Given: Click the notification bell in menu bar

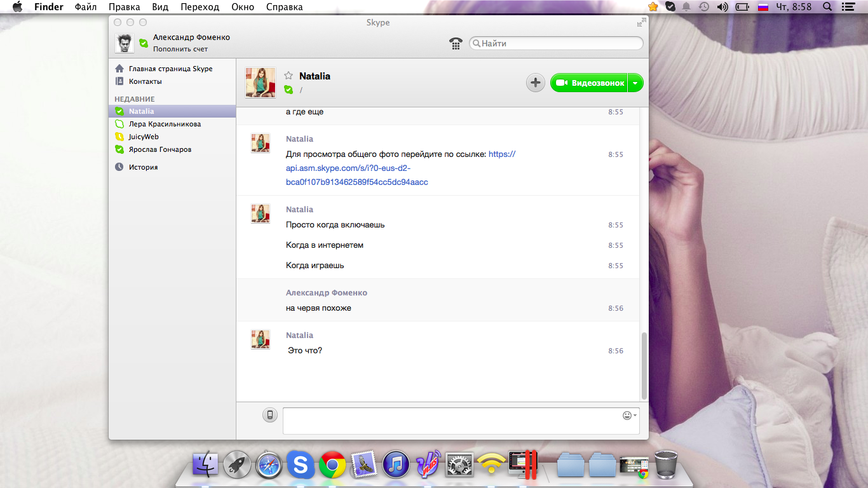Looking at the screenshot, I should (687, 7).
